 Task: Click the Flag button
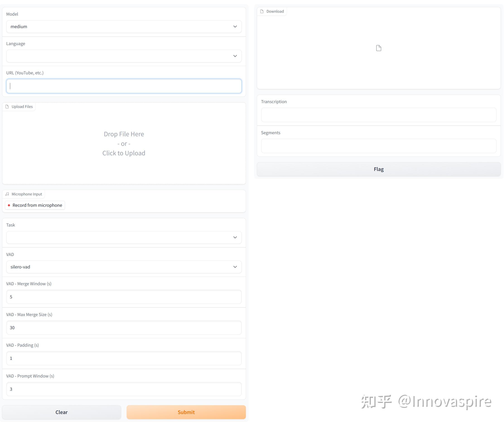tap(379, 169)
